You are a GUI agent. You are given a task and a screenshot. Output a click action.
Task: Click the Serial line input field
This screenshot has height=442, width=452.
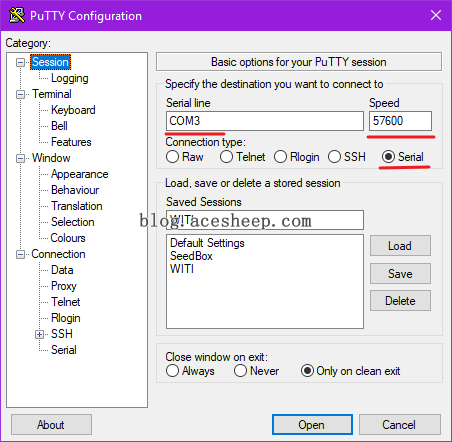point(265,121)
